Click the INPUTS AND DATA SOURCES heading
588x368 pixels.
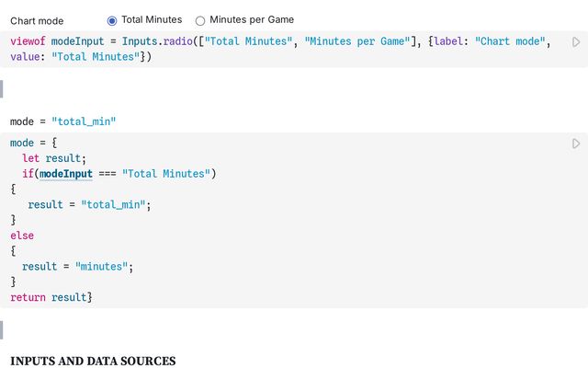(x=93, y=361)
